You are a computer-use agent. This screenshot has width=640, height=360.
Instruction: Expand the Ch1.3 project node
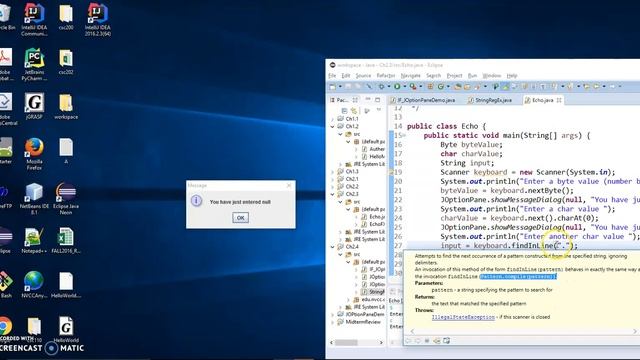[333, 172]
